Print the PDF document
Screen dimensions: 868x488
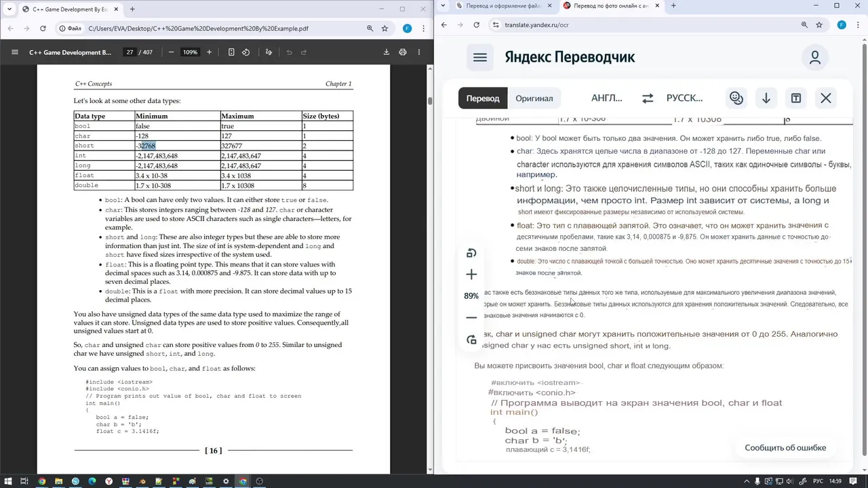tap(403, 52)
